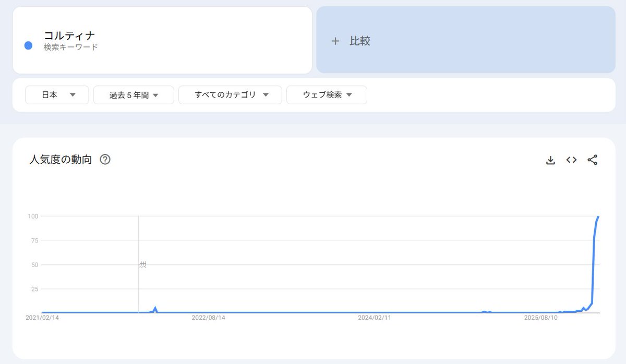Viewport: 626px width, 364px height.
Task: Click the 2021/02/14 date axis label
Action: [x=42, y=317]
